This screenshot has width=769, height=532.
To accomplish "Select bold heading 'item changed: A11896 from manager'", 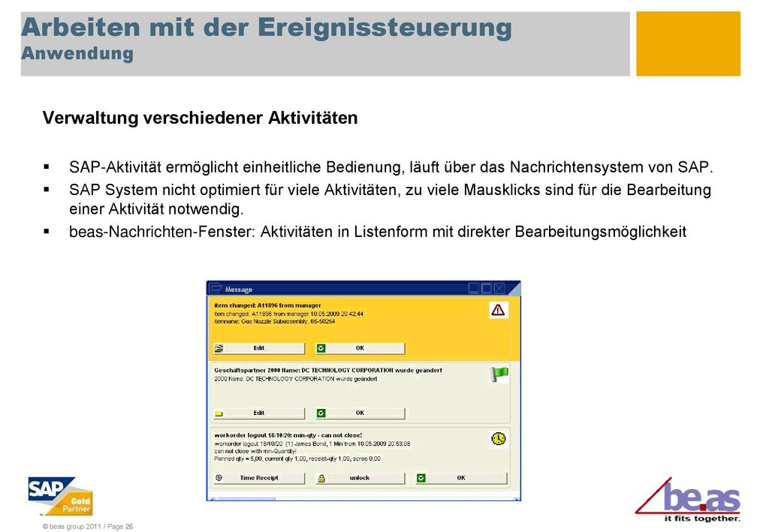I will coord(267,305).
